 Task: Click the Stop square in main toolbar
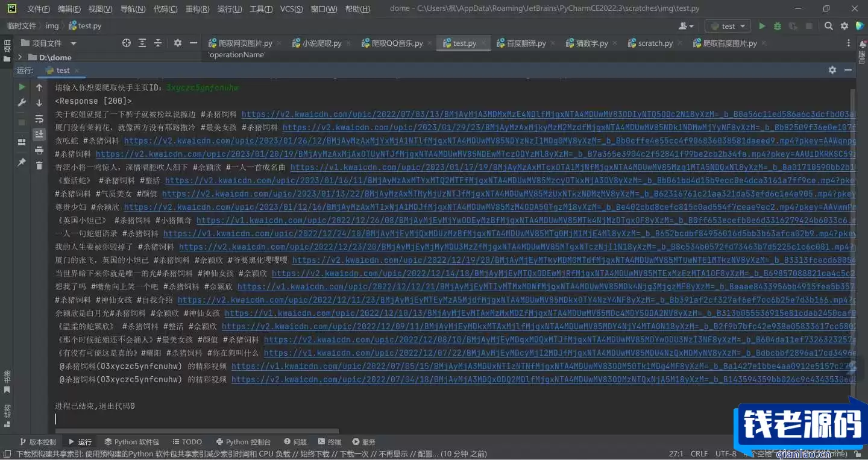pyautogui.click(x=809, y=26)
